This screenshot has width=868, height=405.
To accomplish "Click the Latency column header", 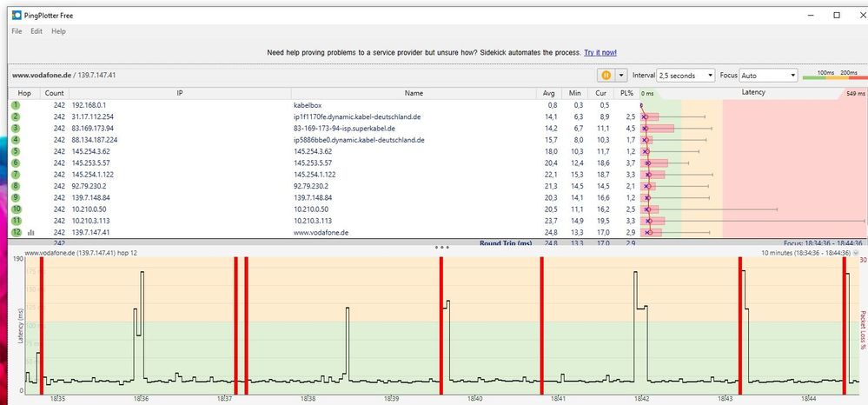I will [x=753, y=92].
